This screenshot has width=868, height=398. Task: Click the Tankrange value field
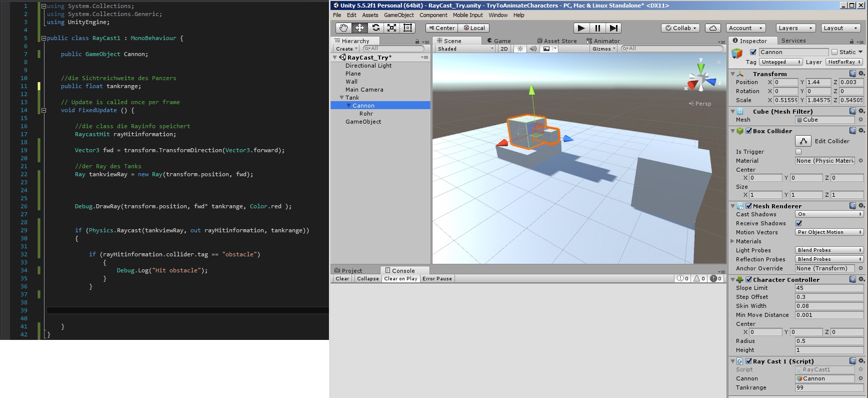click(x=829, y=387)
